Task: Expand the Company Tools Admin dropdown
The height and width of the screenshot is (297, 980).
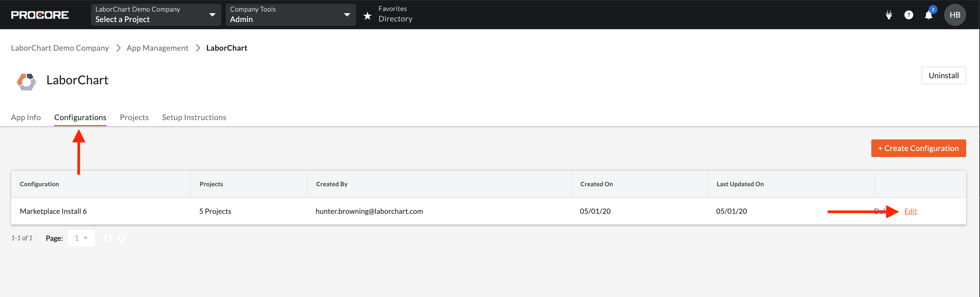Action: point(290,15)
